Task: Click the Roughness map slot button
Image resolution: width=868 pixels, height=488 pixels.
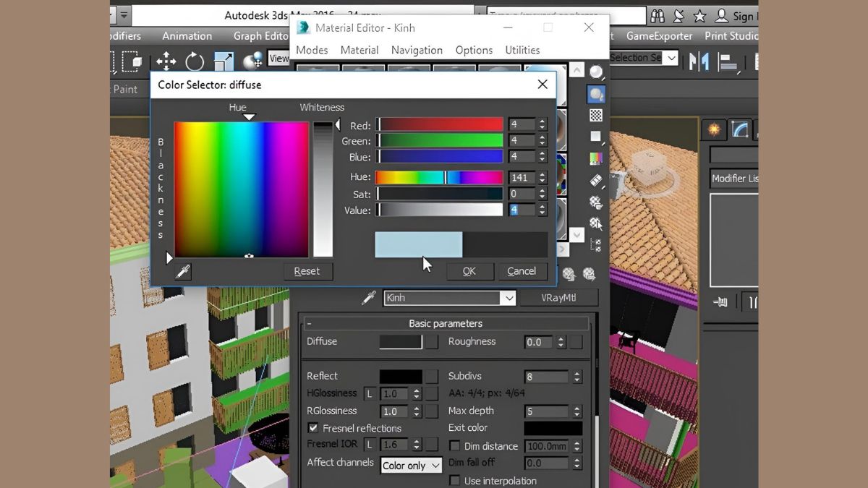Action: pyautogui.click(x=576, y=342)
